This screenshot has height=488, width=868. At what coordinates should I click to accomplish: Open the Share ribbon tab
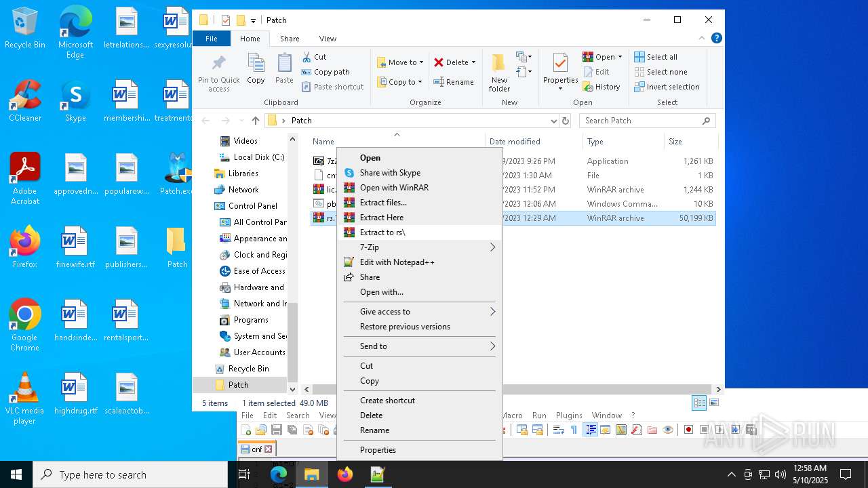coord(290,39)
